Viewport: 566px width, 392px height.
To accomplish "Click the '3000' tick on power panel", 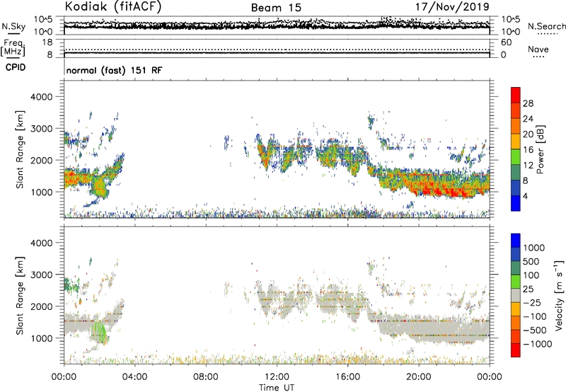I will [x=41, y=129].
